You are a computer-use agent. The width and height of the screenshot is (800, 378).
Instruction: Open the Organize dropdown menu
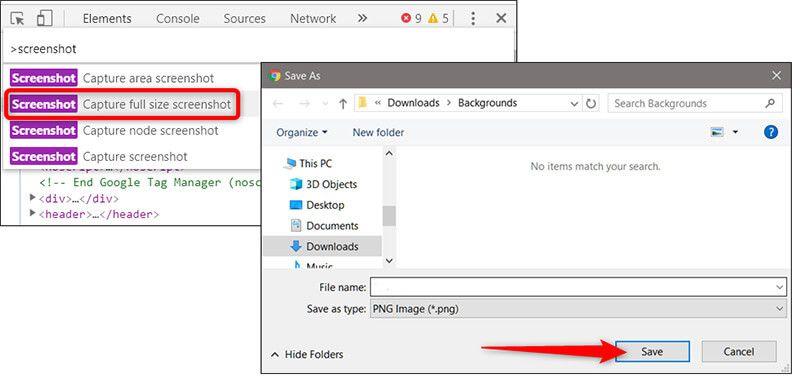click(x=302, y=133)
